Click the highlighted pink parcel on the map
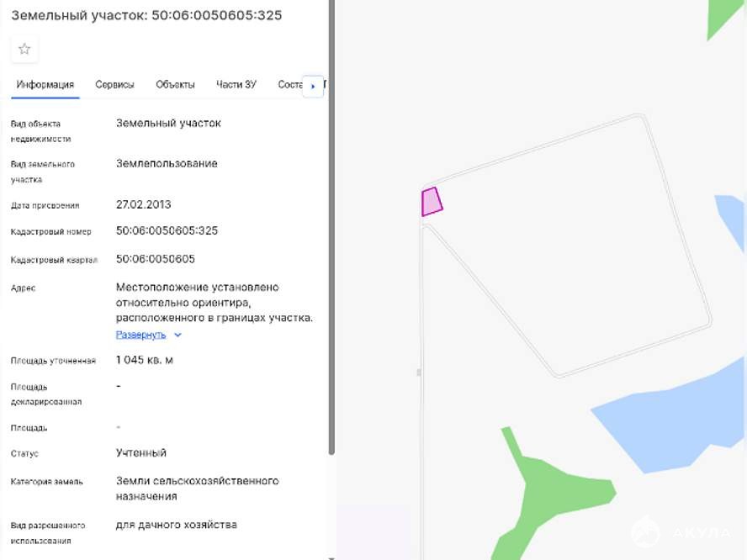This screenshot has width=747, height=560. tap(432, 203)
